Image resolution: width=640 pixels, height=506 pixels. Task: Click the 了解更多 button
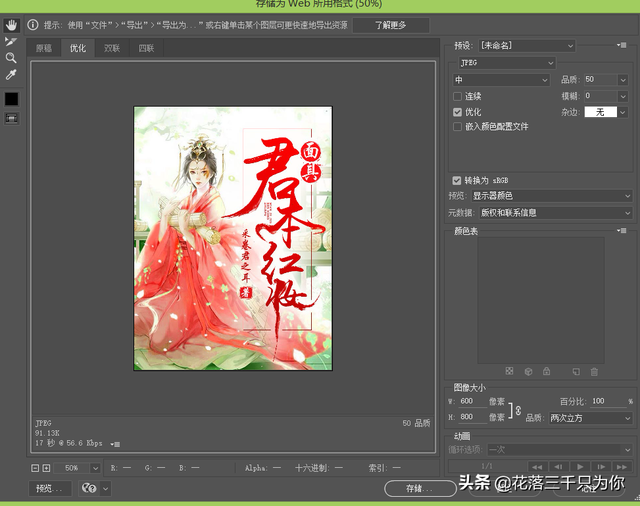pyautogui.click(x=391, y=25)
